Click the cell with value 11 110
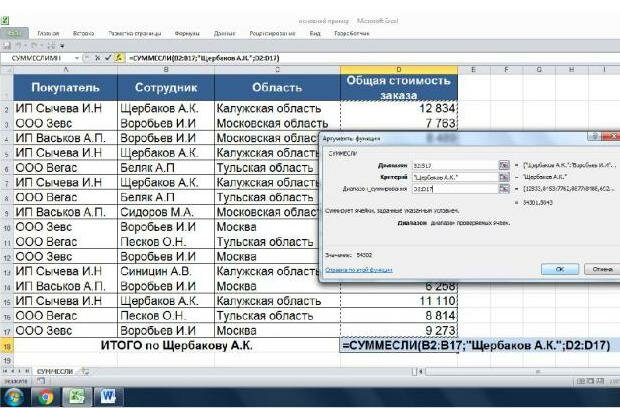 tap(399, 301)
